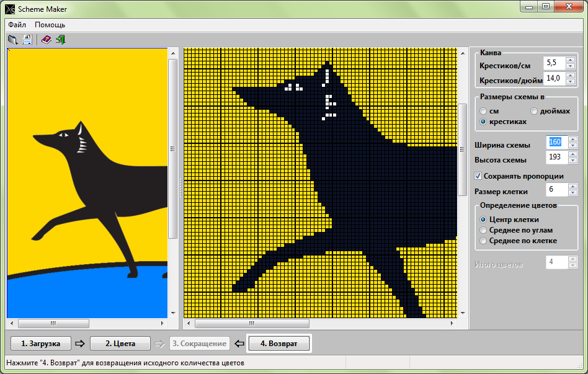
Task: Click the arrow icon after 1. Загрузка
Action: coord(80,343)
